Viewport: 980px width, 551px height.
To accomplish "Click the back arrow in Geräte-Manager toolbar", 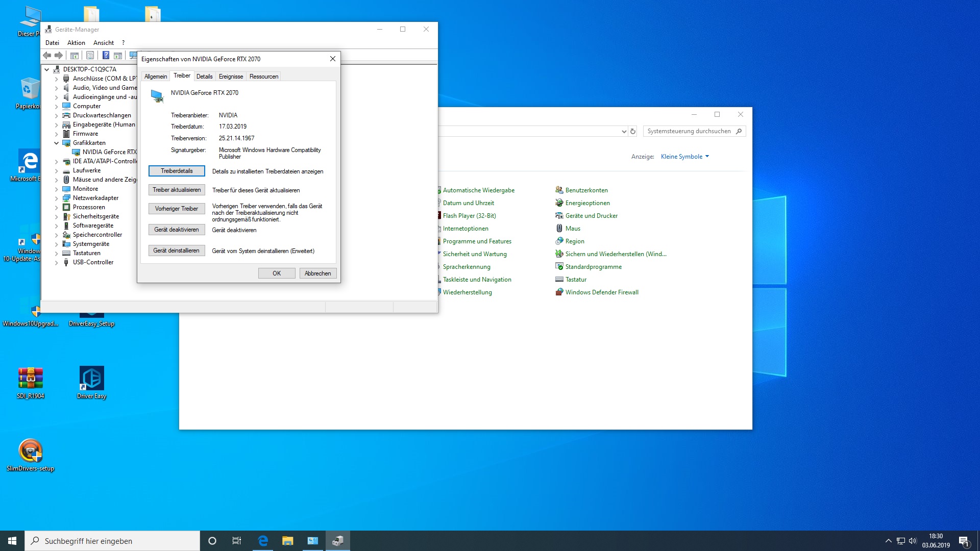I will (47, 55).
